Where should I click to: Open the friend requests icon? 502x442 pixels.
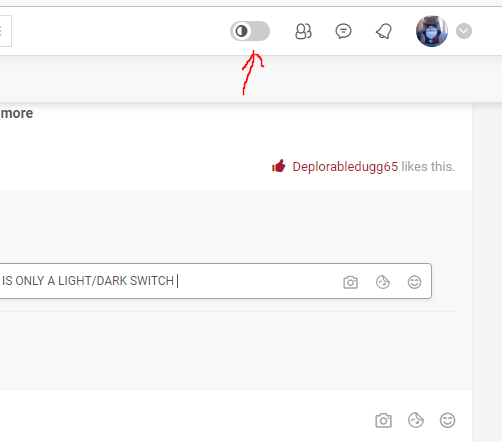pyautogui.click(x=303, y=31)
